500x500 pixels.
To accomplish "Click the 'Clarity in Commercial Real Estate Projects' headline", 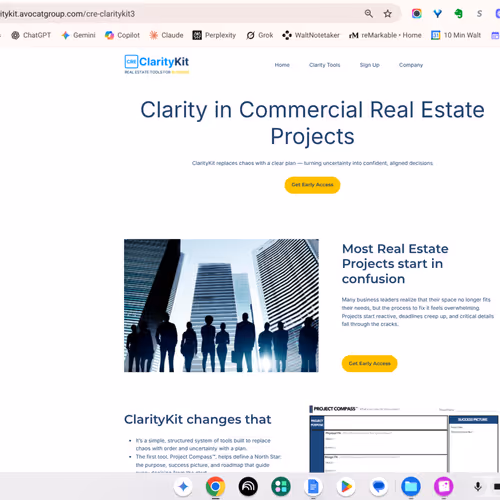I will [312, 123].
